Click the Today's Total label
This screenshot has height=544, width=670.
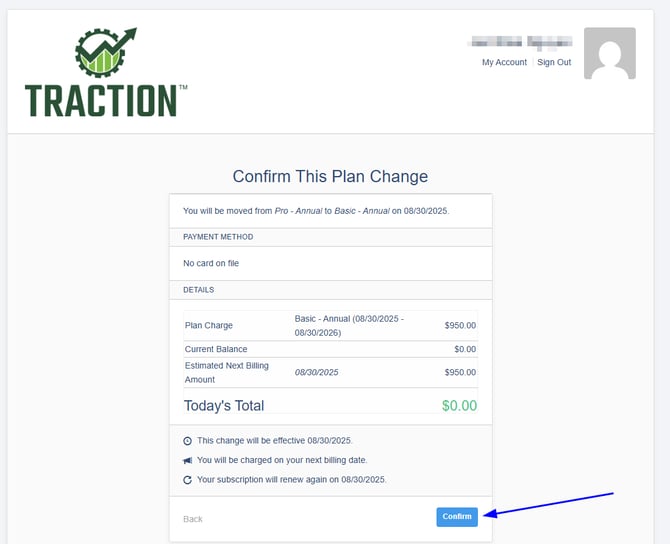[x=224, y=406]
